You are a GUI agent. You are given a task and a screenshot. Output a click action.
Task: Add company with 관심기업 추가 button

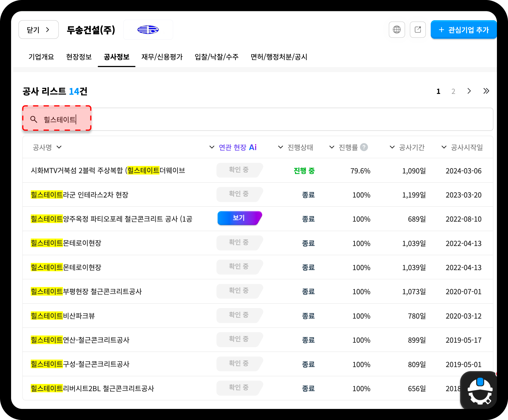464,30
